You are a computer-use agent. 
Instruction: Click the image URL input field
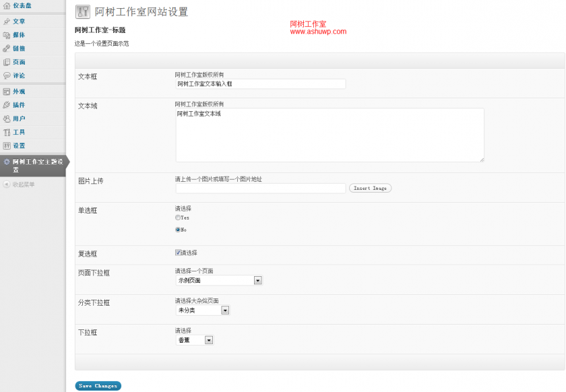[x=261, y=188]
